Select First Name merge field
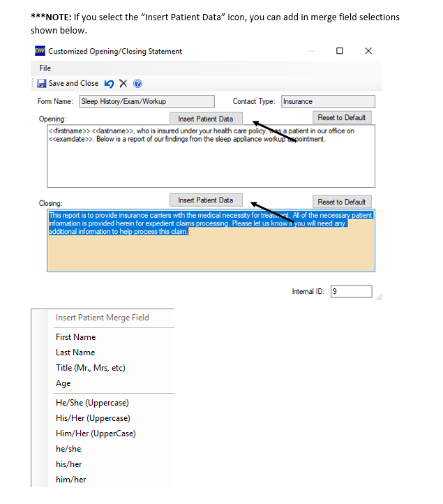The height and width of the screenshot is (504, 443). pyautogui.click(x=76, y=337)
